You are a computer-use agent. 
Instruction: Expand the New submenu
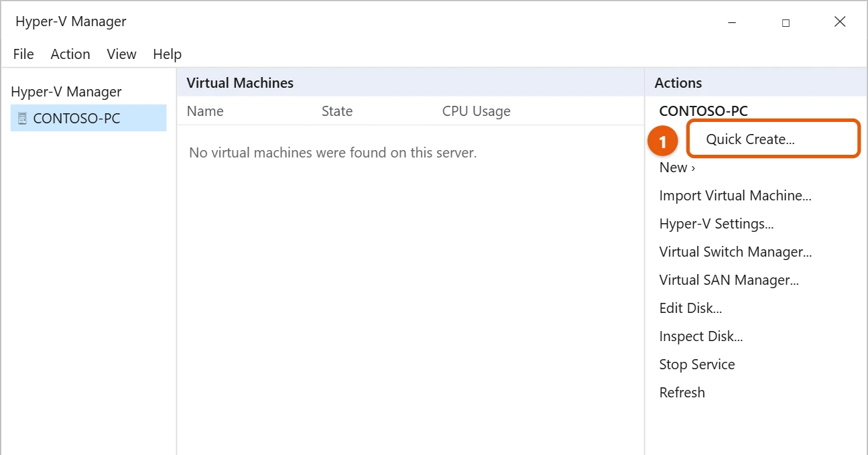[677, 168]
